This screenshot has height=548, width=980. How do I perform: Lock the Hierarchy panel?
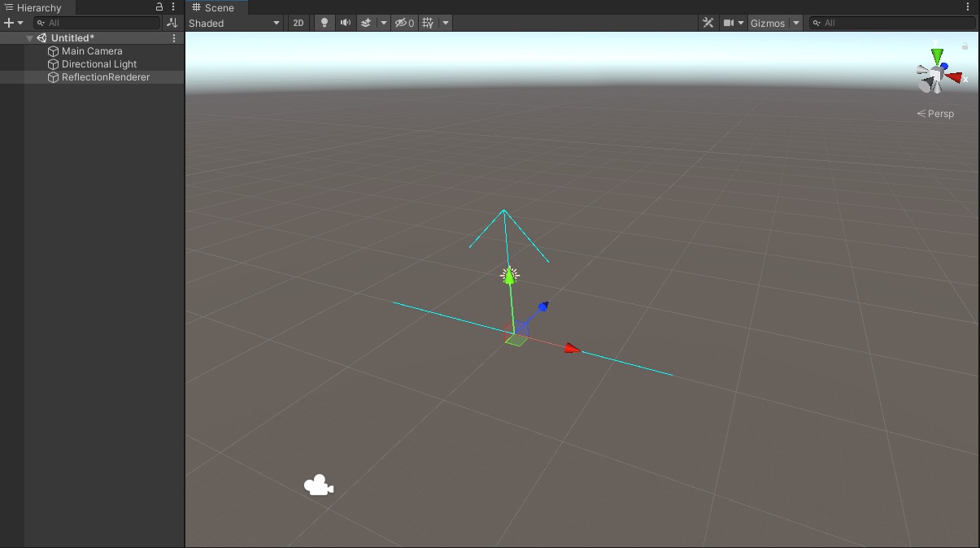coord(159,7)
